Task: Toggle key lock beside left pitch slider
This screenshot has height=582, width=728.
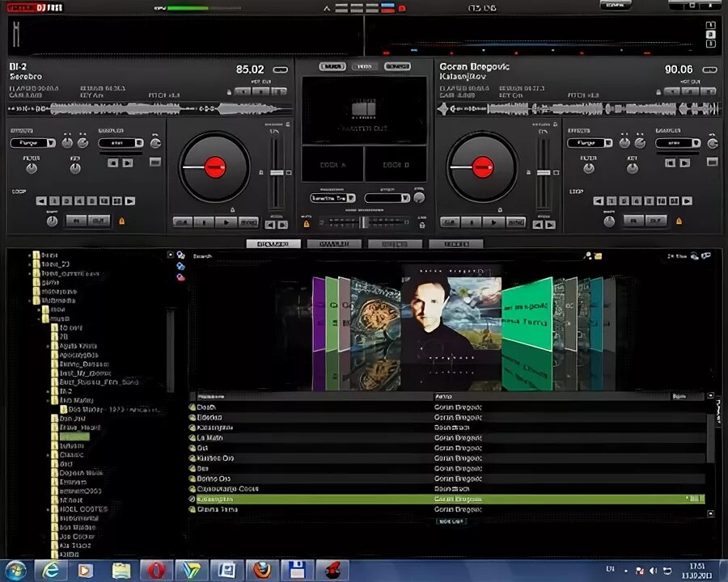Action: (261, 173)
